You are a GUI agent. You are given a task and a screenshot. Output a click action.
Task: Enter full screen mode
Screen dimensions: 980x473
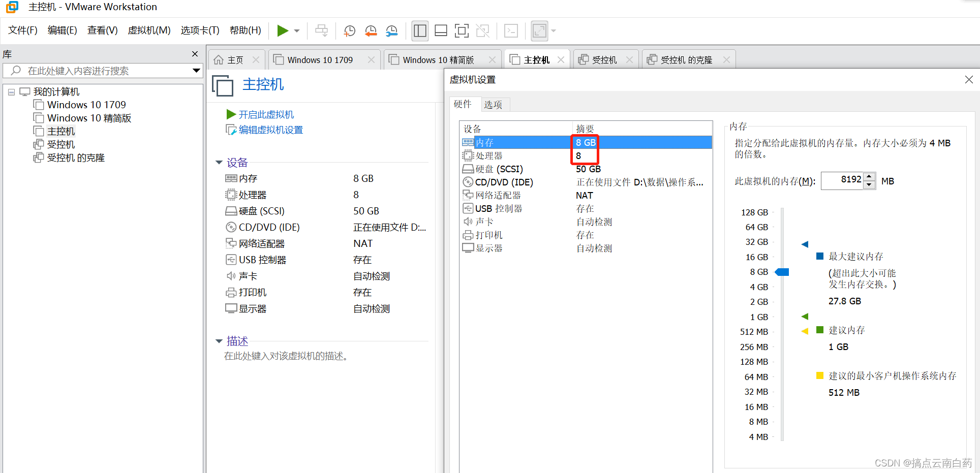tap(462, 30)
